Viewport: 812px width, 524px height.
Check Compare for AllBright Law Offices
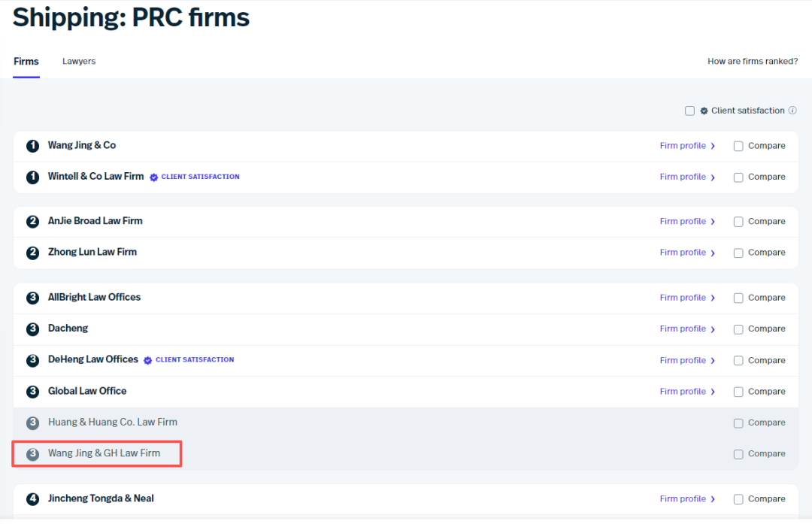pos(738,298)
